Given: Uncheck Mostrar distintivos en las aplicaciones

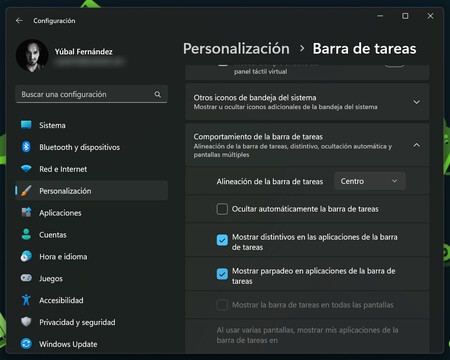Looking at the screenshot, I should 222,240.
